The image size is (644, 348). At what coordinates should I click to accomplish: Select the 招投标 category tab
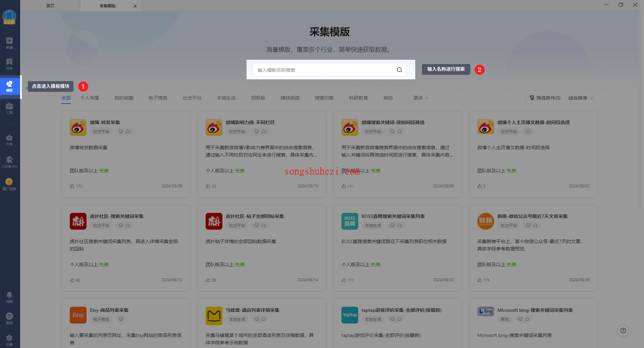tap(258, 98)
